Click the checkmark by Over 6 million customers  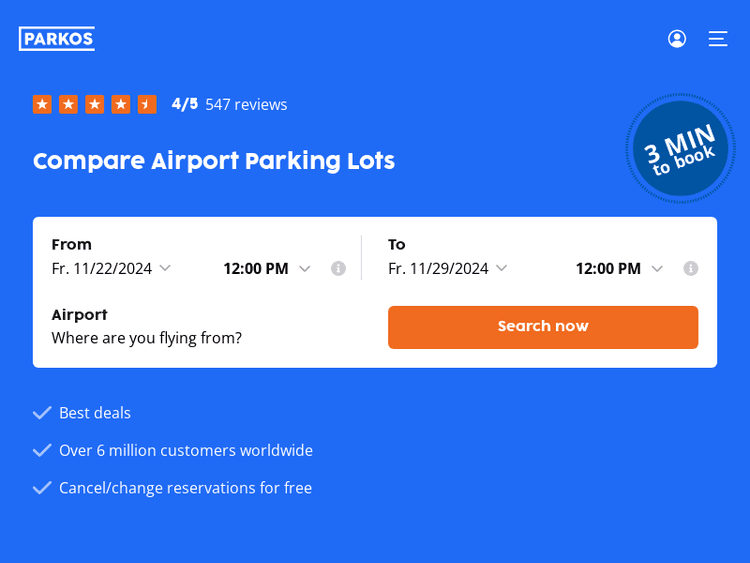pos(42,450)
